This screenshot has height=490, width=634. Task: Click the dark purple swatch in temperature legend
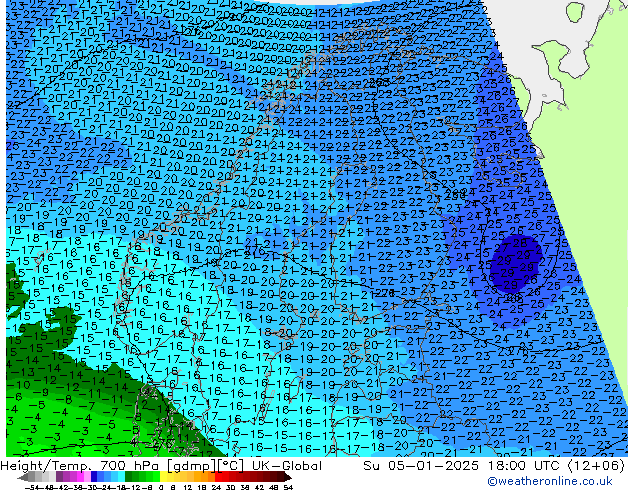(59, 477)
